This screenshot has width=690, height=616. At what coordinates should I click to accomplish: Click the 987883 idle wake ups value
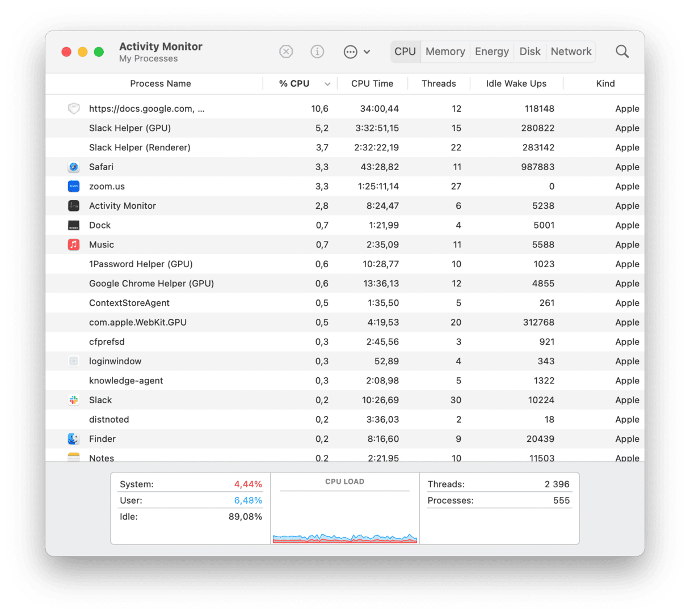point(538,167)
